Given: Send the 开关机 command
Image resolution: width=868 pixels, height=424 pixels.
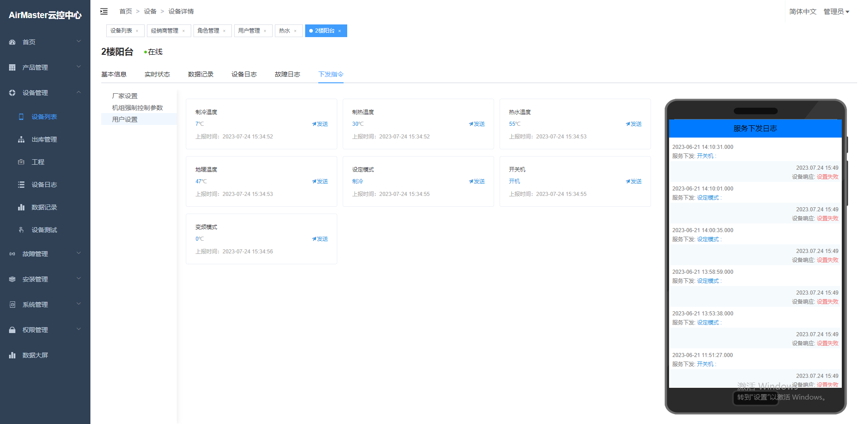Looking at the screenshot, I should point(634,181).
